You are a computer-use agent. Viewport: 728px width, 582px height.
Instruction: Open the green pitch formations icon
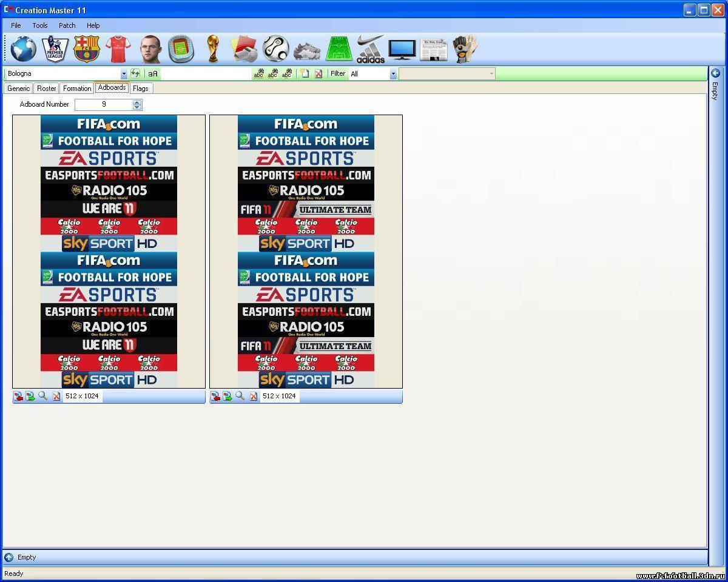point(339,48)
